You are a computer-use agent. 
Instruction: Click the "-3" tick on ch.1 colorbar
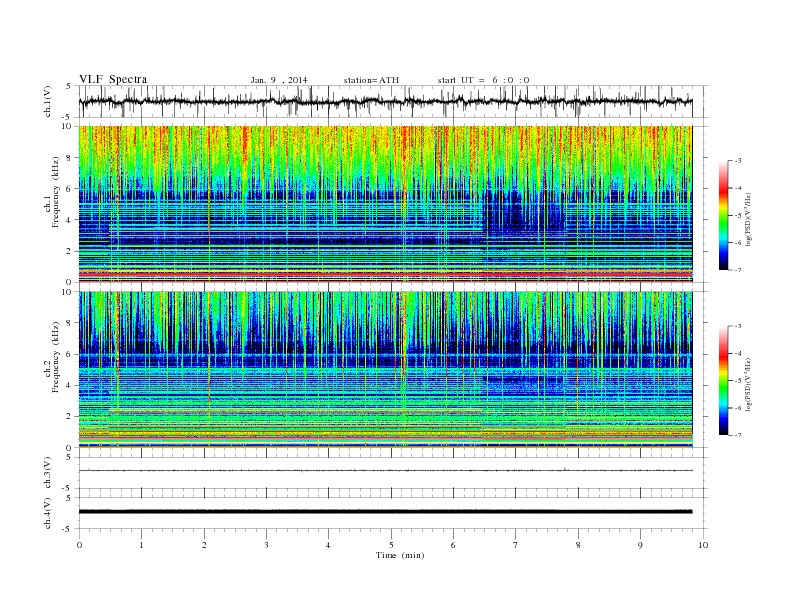(737, 161)
